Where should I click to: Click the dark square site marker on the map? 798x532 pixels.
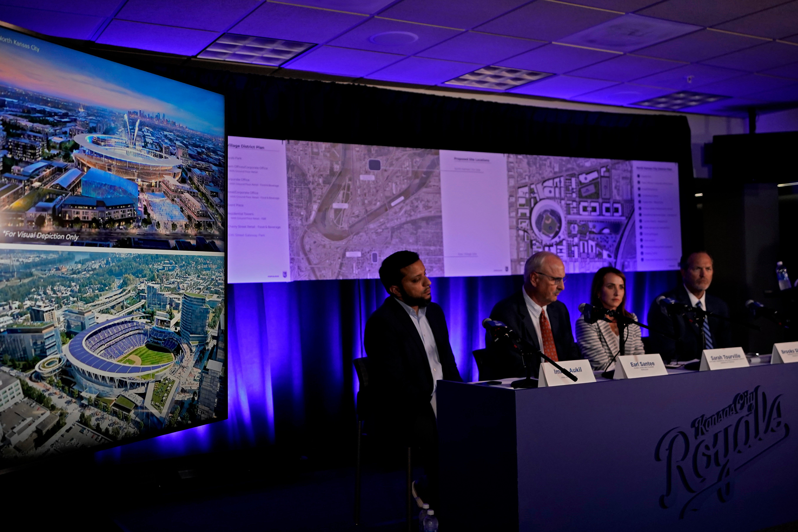[375, 165]
